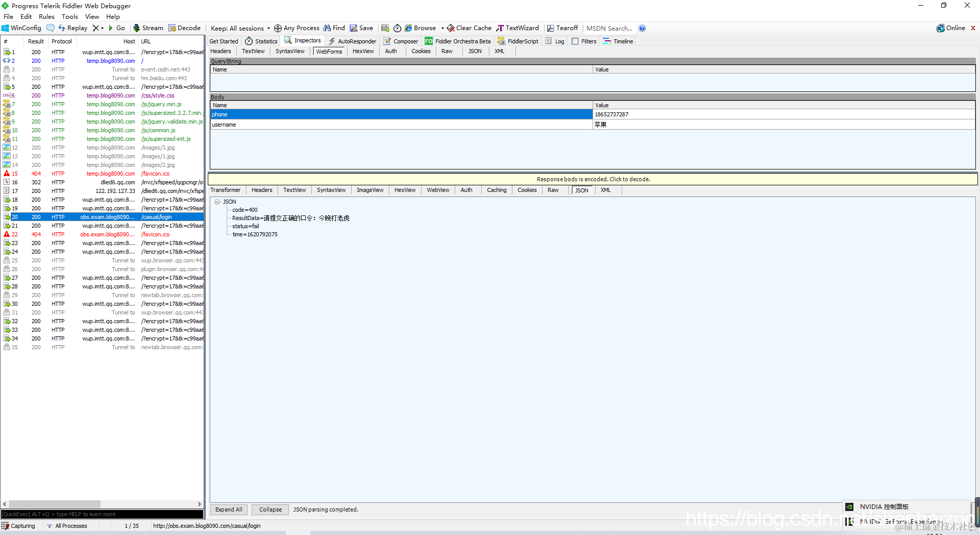Image resolution: width=980 pixels, height=535 pixels.
Task: Click Any Process target picker
Action: (x=297, y=28)
